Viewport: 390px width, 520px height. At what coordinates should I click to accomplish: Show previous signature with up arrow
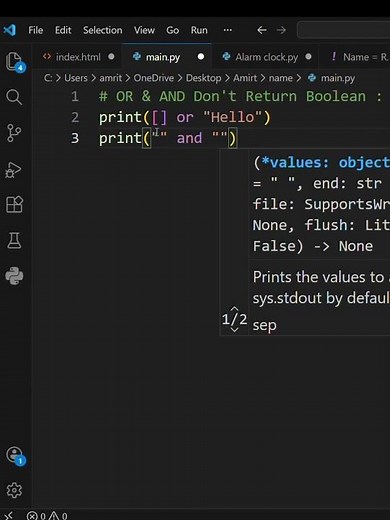click(234, 309)
